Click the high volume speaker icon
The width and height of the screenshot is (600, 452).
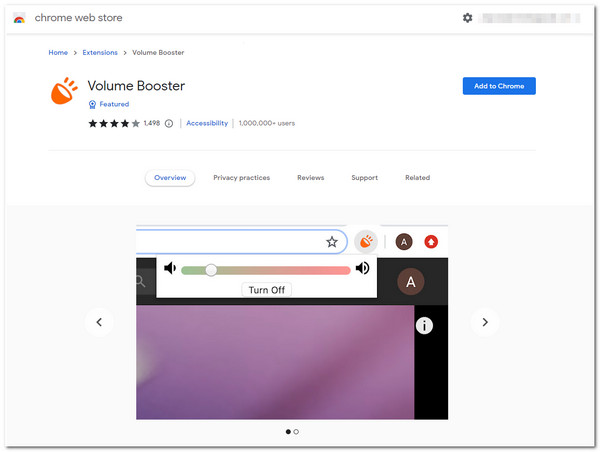click(x=362, y=268)
